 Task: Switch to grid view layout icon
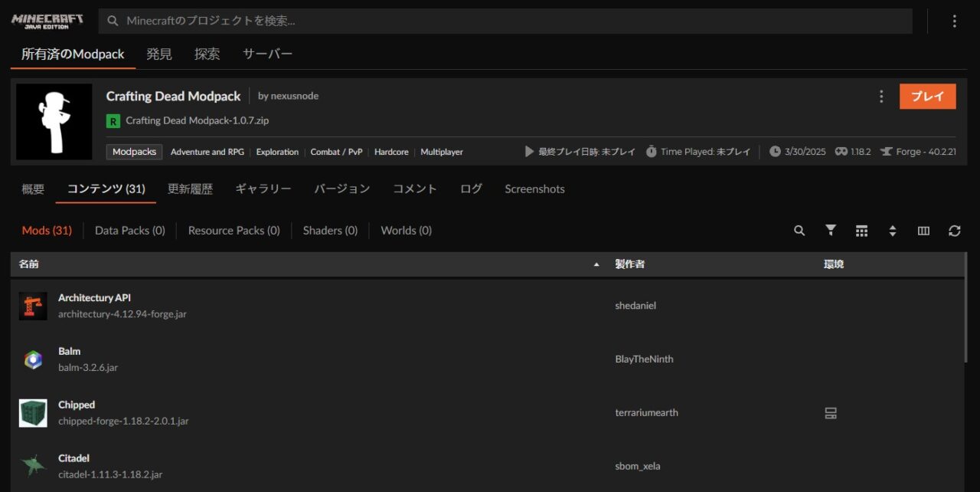[861, 231]
